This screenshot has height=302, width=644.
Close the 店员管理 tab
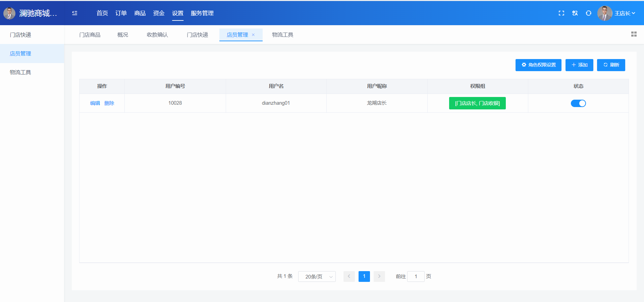[253, 35]
